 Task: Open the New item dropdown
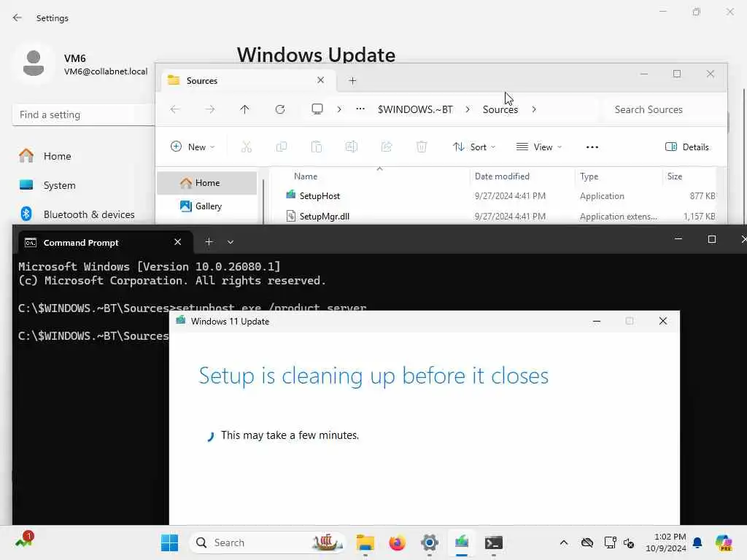(193, 147)
